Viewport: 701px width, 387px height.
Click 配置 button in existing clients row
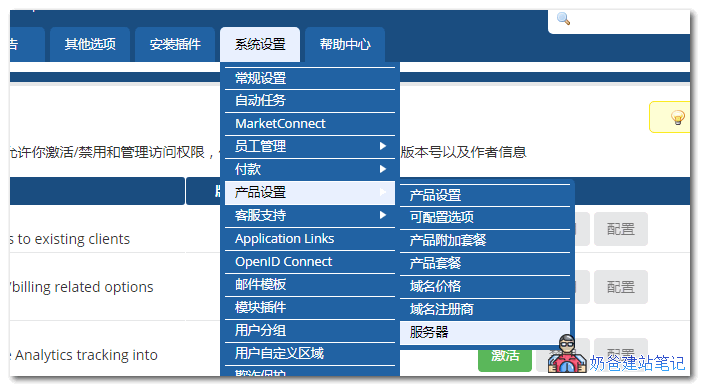621,229
